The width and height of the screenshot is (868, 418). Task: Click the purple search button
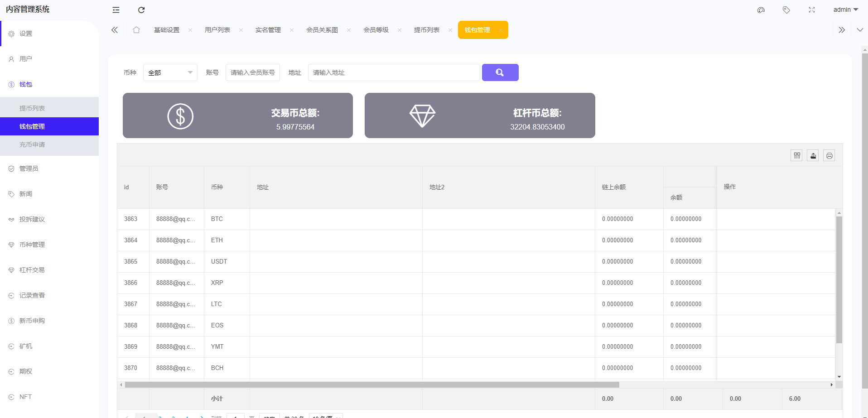coord(500,72)
